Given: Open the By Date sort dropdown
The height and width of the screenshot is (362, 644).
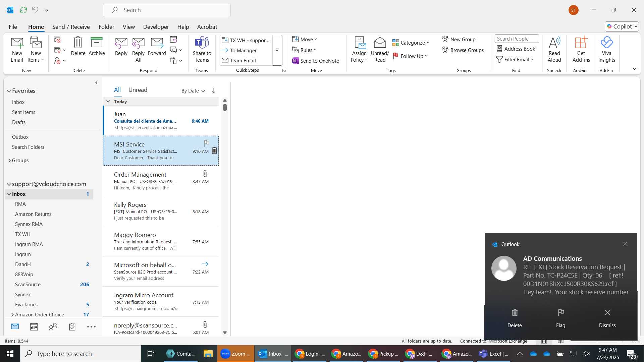Looking at the screenshot, I should click(193, 90).
